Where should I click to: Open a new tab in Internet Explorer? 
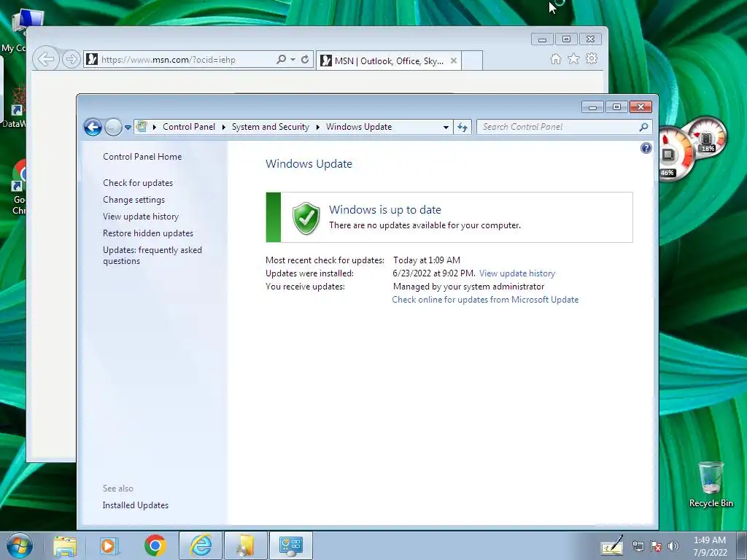472,61
